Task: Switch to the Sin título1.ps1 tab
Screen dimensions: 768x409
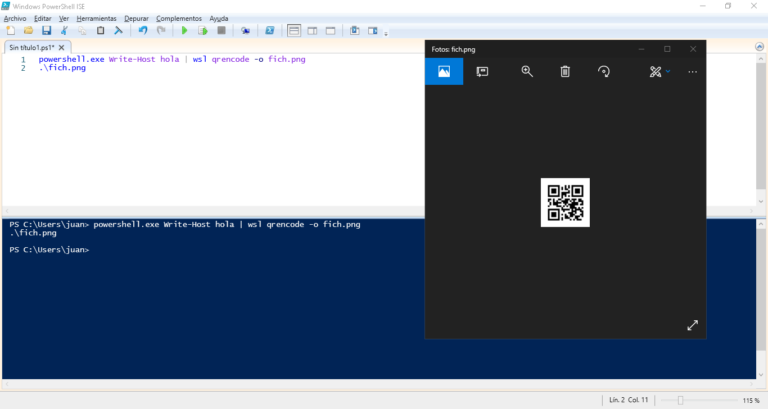Action: (x=32, y=47)
